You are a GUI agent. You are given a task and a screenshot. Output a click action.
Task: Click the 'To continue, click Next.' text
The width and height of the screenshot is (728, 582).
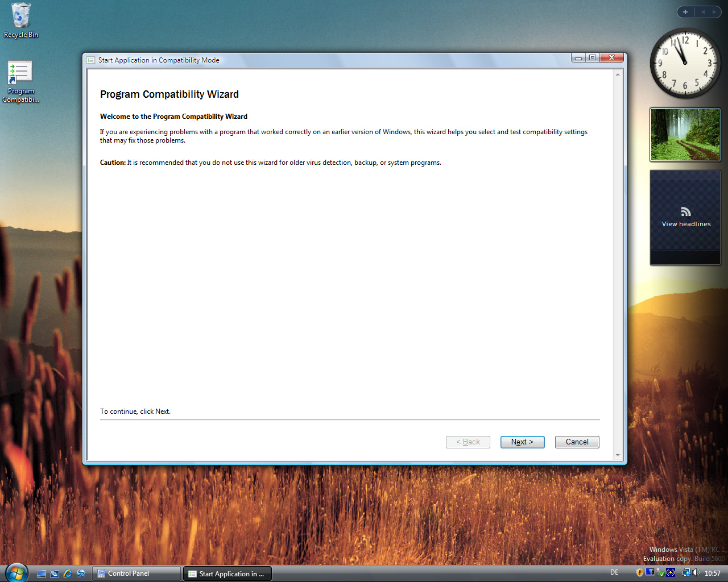135,411
